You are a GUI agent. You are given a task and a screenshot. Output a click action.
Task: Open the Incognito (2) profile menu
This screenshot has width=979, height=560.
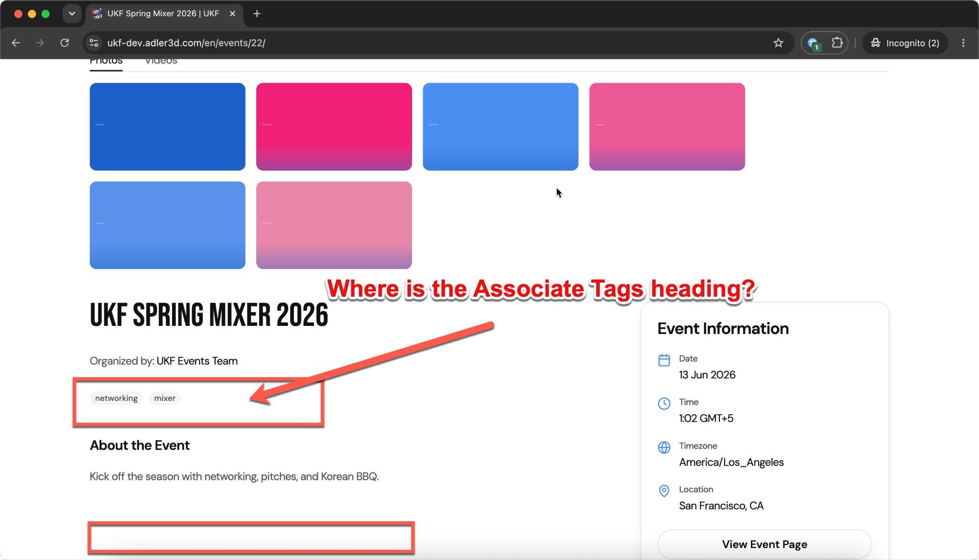pyautogui.click(x=905, y=43)
